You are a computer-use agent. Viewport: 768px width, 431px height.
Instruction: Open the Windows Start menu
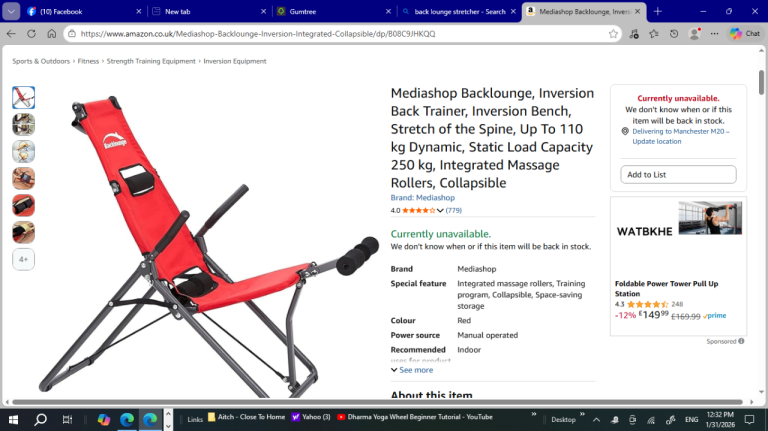[13, 419]
